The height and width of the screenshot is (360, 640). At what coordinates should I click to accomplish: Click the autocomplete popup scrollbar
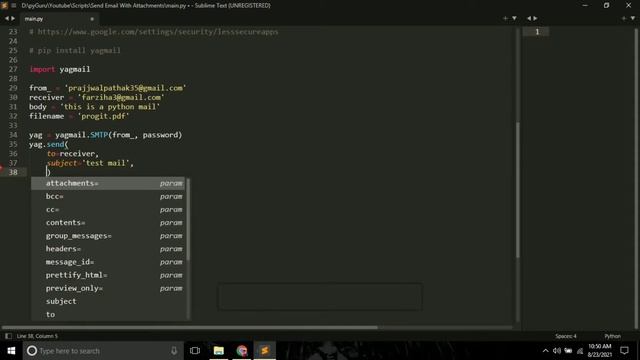pyautogui.click(x=188, y=220)
